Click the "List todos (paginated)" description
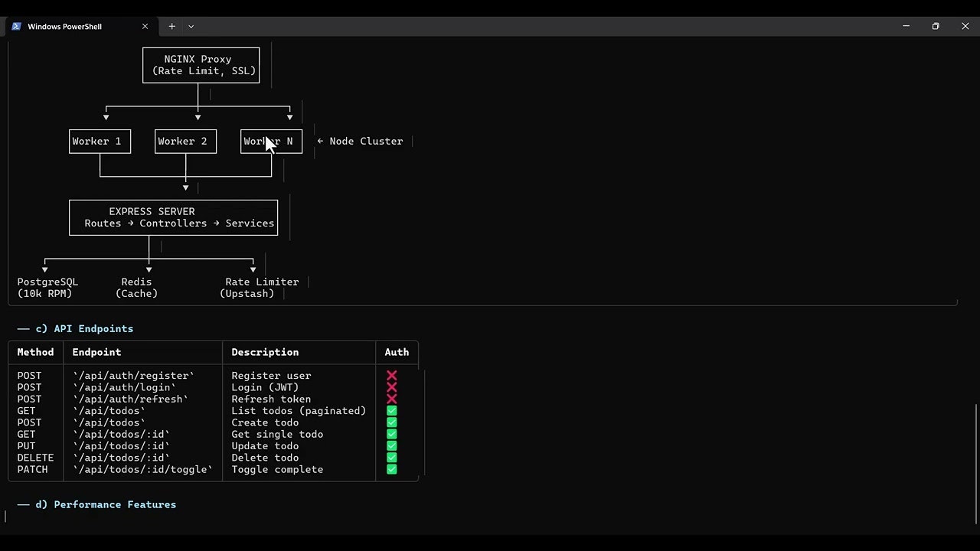The height and width of the screenshot is (551, 980). pyautogui.click(x=299, y=411)
